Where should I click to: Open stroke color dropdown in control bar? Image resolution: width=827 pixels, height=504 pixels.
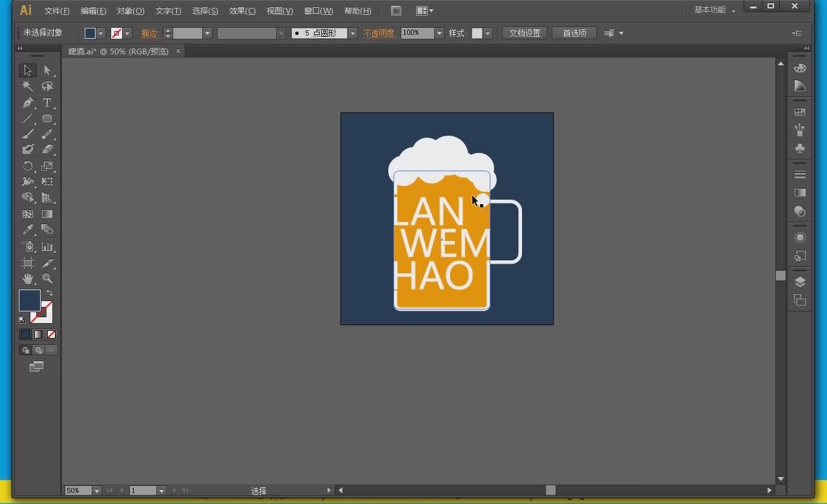click(127, 33)
